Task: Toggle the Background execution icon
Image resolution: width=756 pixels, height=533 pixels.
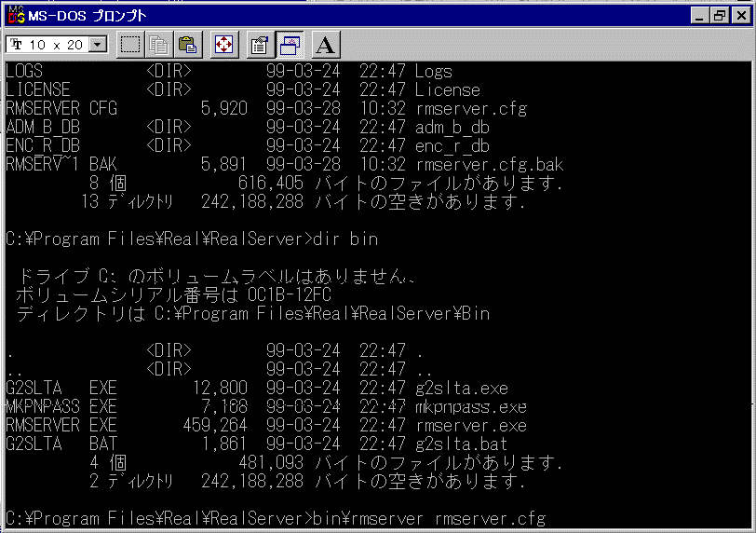Action: pyautogui.click(x=290, y=45)
